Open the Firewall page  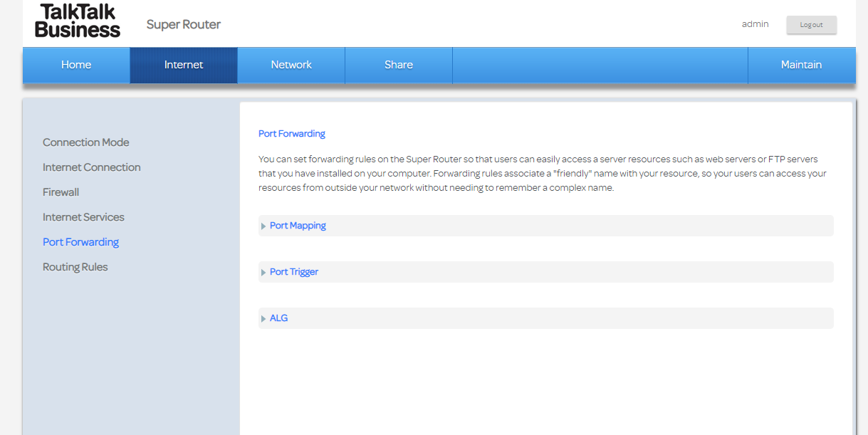[x=61, y=192]
